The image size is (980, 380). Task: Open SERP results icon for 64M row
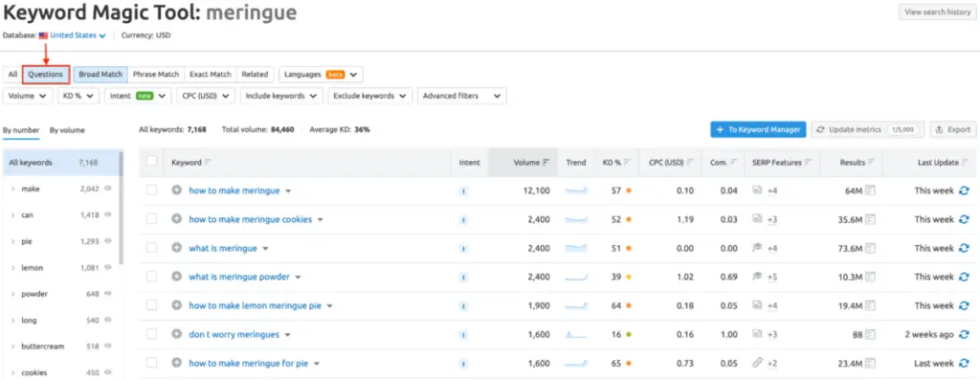click(870, 190)
